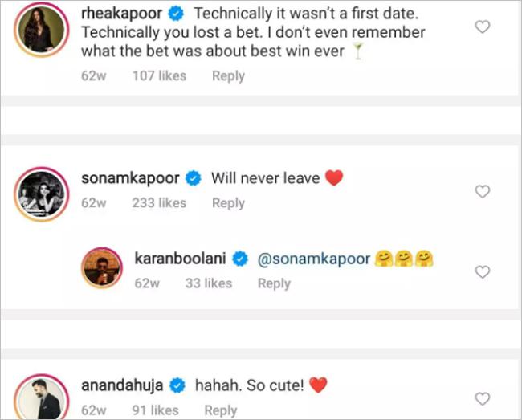Like karanboolani's reply with heart icon
522x420 pixels.
click(x=482, y=272)
